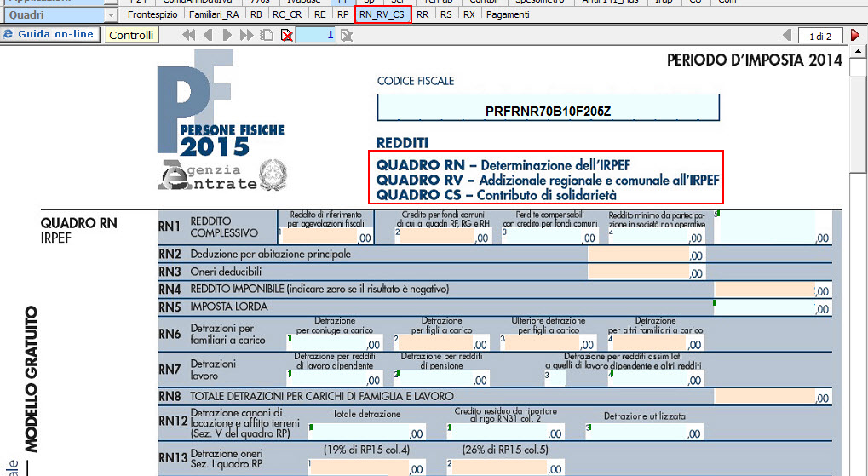
Task: Go to previous page using gray arrow
Action: [x=787, y=35]
